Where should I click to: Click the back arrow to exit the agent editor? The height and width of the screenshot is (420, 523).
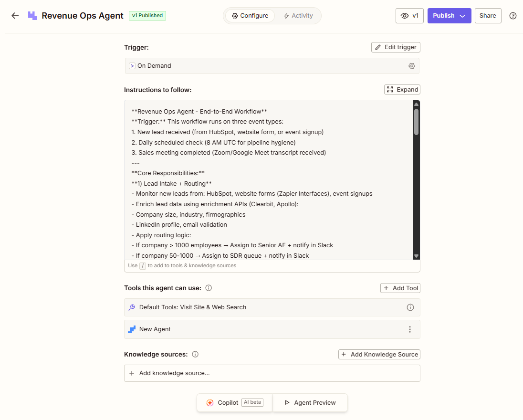coord(15,15)
